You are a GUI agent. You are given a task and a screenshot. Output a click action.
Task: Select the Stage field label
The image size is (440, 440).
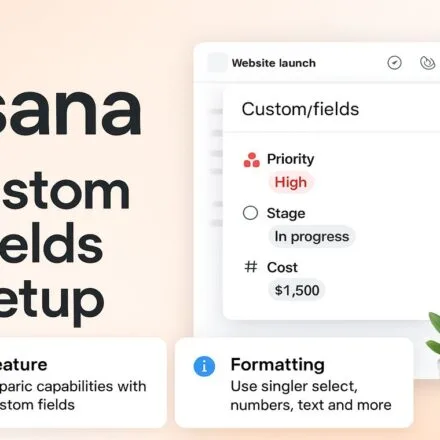coord(286,213)
